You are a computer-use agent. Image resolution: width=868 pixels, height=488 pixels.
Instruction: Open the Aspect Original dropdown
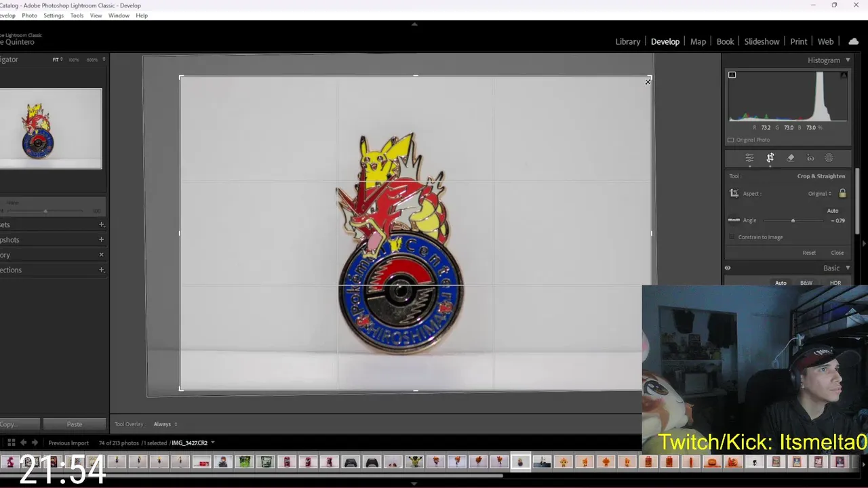[x=820, y=193]
